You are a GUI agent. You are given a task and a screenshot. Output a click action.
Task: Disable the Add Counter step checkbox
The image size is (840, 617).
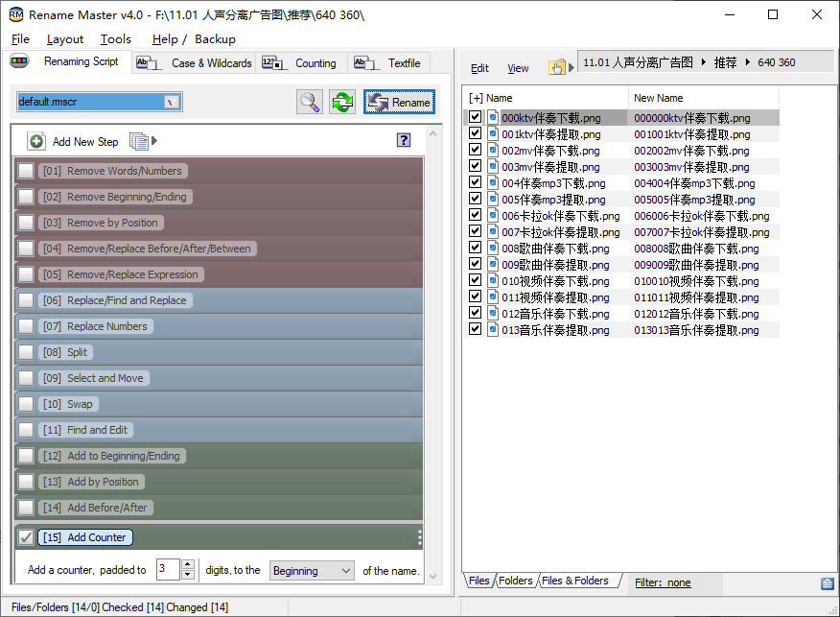tap(26, 537)
